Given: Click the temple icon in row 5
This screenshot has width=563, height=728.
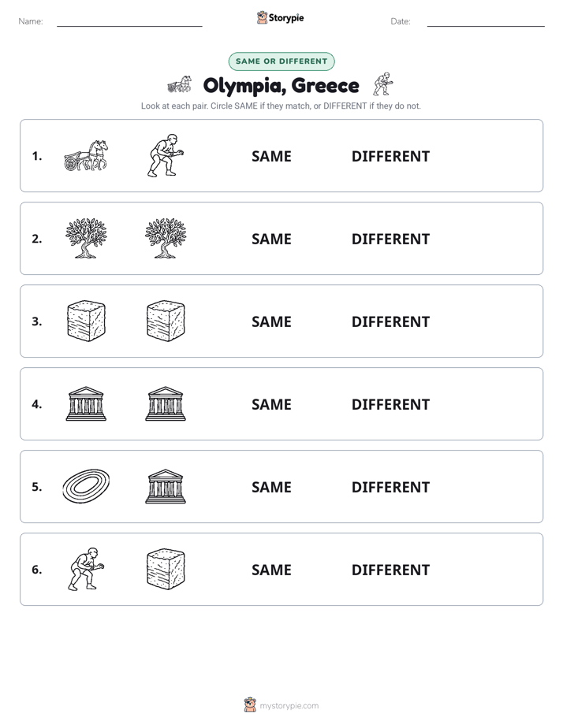Looking at the screenshot, I should click(x=166, y=486).
